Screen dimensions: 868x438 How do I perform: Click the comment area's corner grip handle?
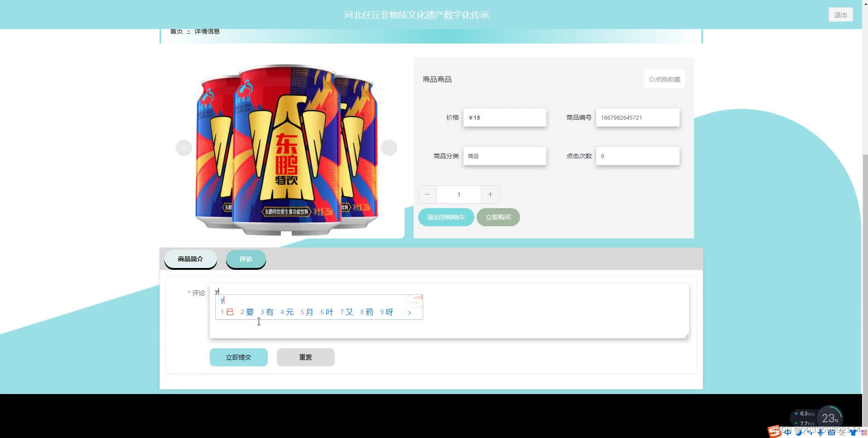[686, 336]
